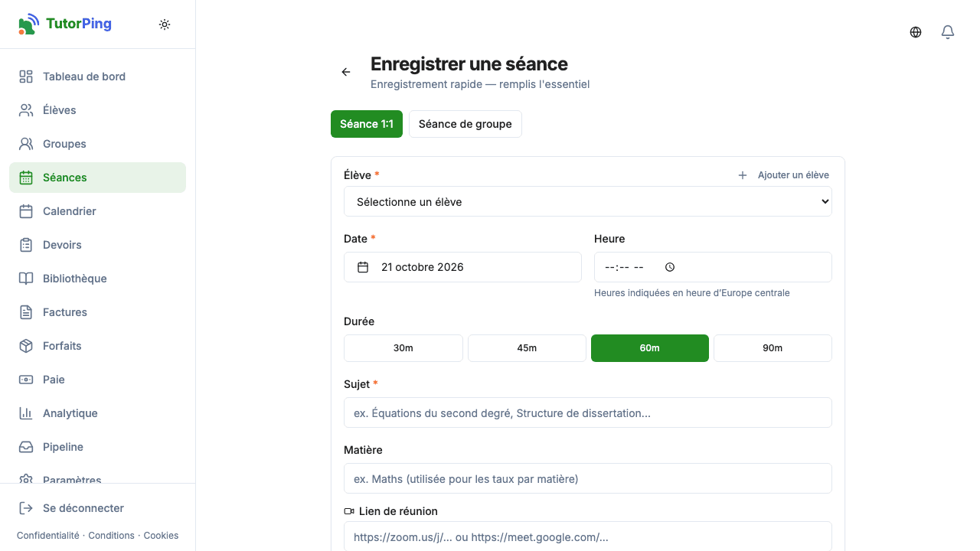Switch to the Séance 1:1 tab

pyautogui.click(x=367, y=124)
